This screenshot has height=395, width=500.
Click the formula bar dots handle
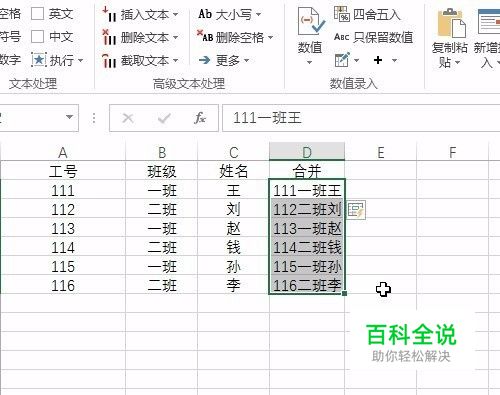(94, 118)
